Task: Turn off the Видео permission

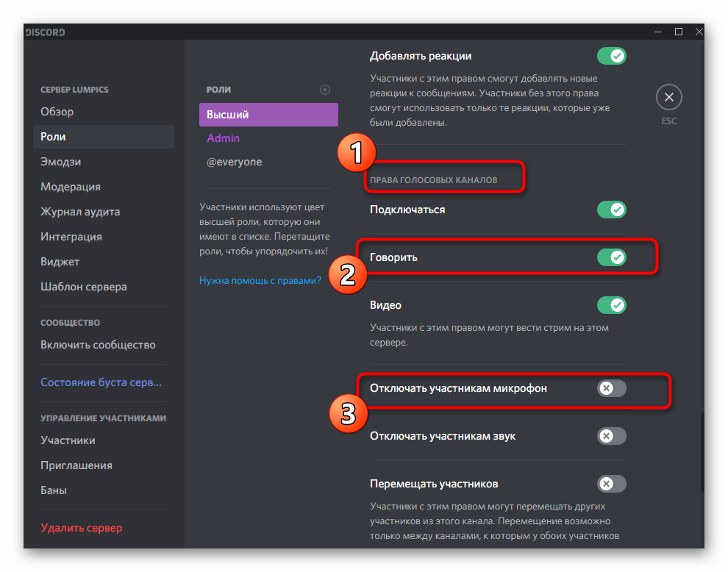Action: pyautogui.click(x=612, y=305)
